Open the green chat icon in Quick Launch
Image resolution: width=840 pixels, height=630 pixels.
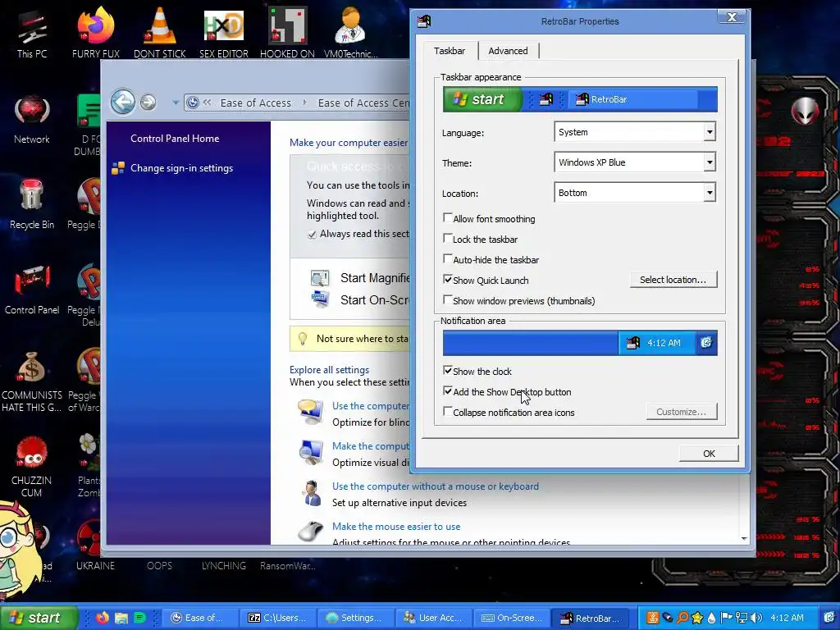[x=139, y=618]
